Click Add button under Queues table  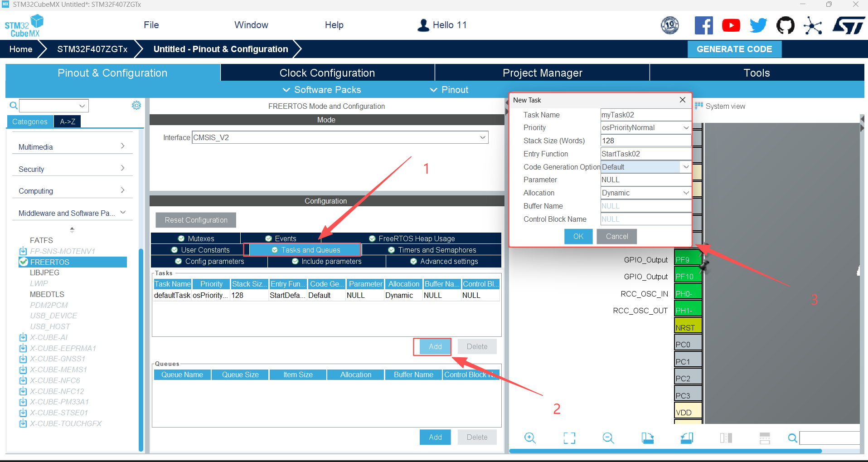coord(435,437)
